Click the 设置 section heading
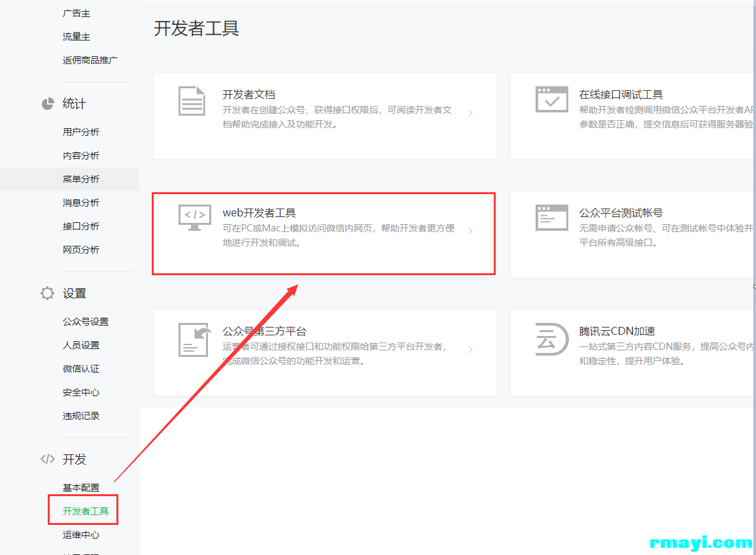Image resolution: width=756 pixels, height=555 pixels. pyautogui.click(x=75, y=294)
